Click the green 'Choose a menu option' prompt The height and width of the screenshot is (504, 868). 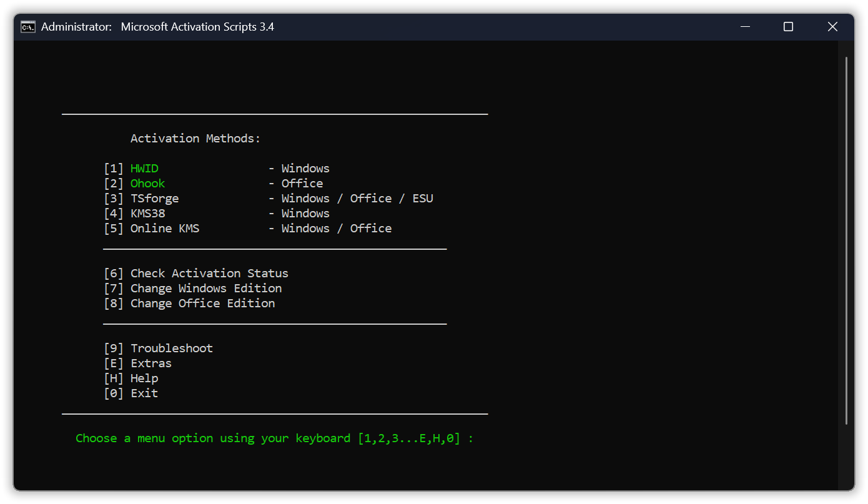click(x=274, y=438)
